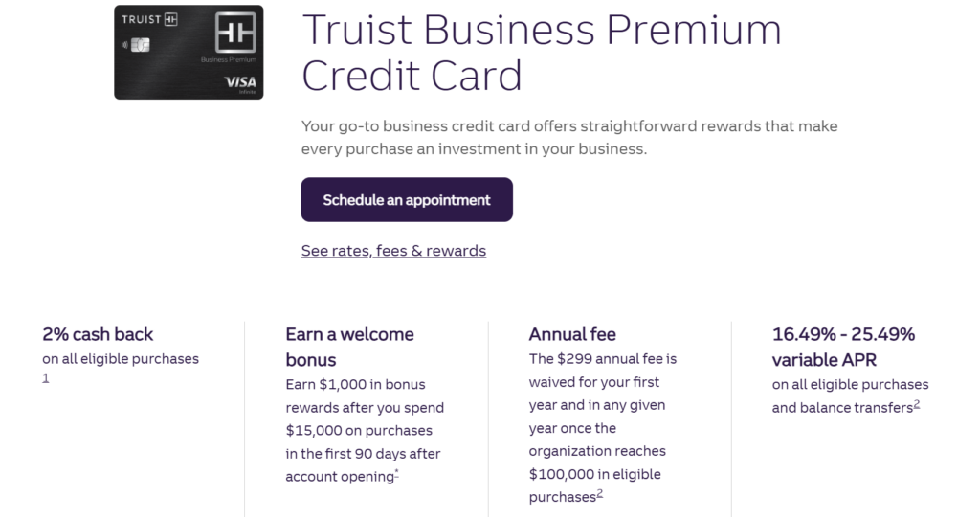The height and width of the screenshot is (517, 980).
Task: Click the Truist Business Premium Credit Card heading
Action: point(542,52)
